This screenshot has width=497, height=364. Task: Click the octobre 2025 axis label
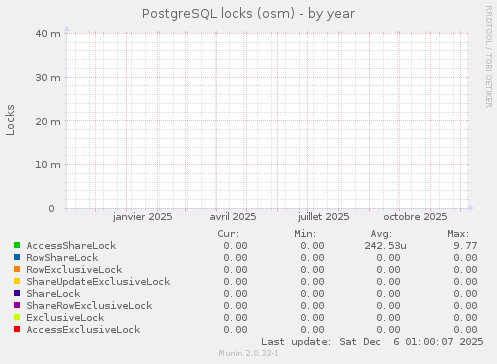pos(415,217)
